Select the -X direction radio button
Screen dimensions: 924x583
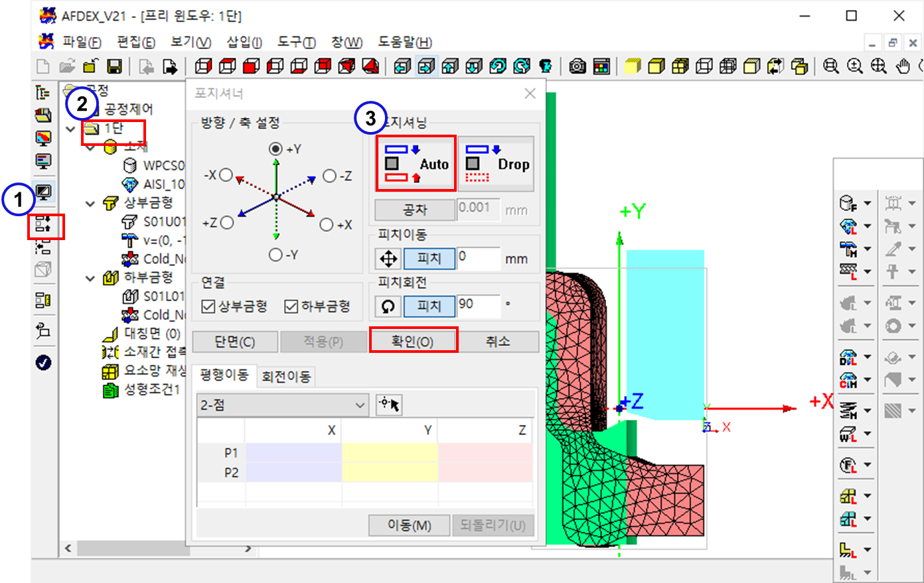226,175
